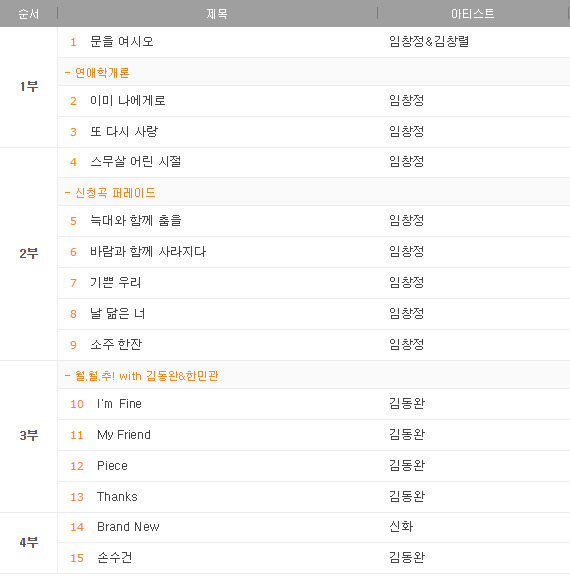Click the song I'm Fine
The image size is (570, 580).
(x=119, y=404)
